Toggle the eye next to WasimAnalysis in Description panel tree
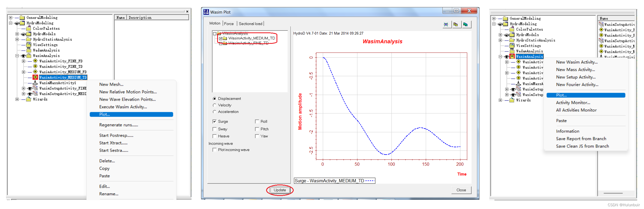This screenshot has width=644, height=209. (x=23, y=56)
